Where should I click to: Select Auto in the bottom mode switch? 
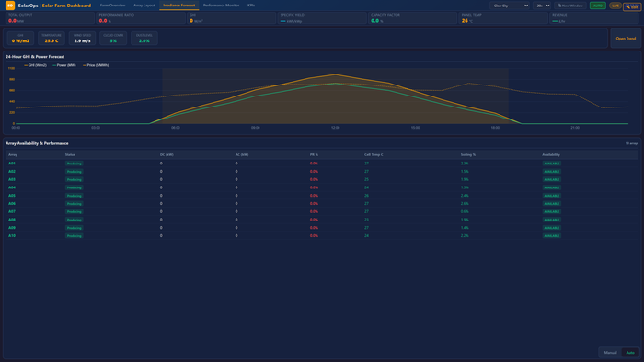[x=630, y=353]
